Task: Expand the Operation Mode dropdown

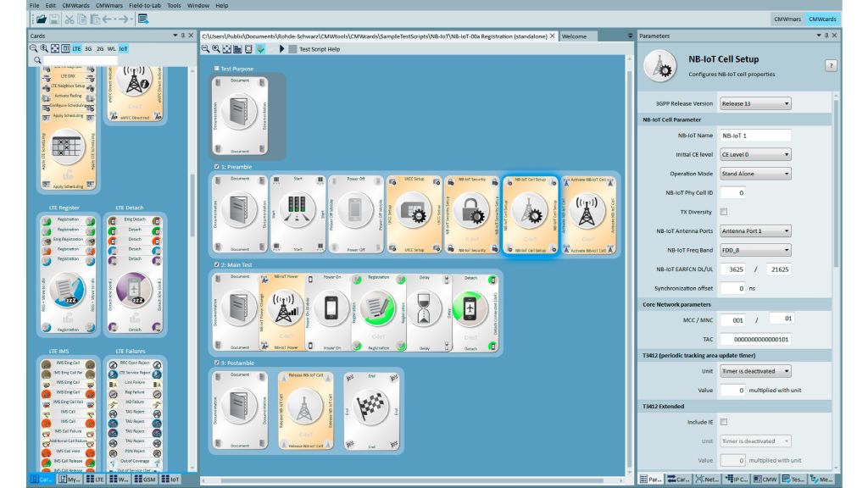Action: pos(754,174)
